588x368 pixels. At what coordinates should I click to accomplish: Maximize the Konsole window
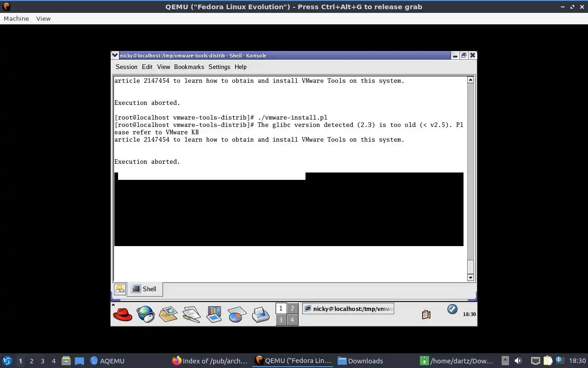click(464, 56)
